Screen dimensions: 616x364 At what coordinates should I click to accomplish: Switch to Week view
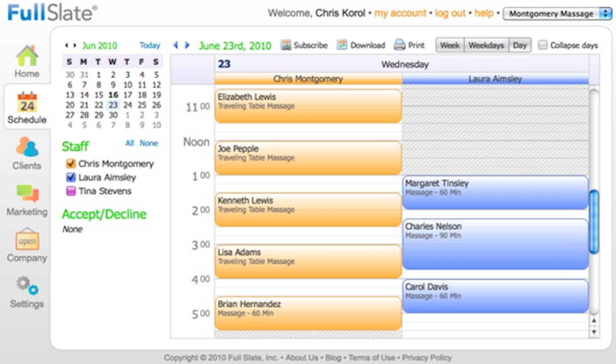pyautogui.click(x=451, y=44)
